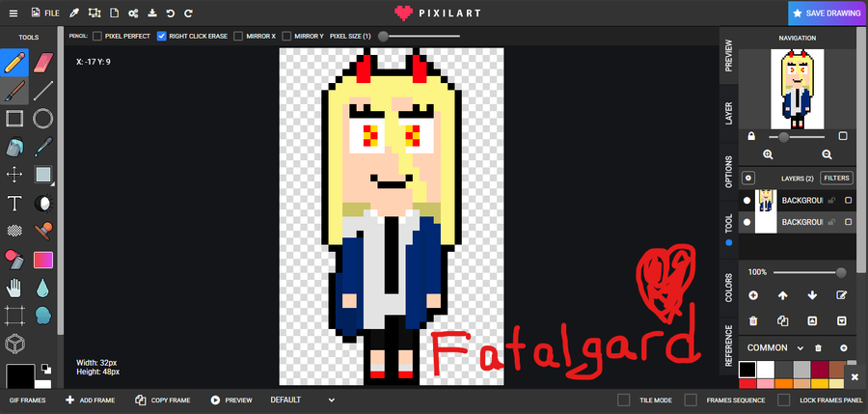Click the Download icon in top bar
This screenshot has width=868, height=414.
[x=152, y=14]
